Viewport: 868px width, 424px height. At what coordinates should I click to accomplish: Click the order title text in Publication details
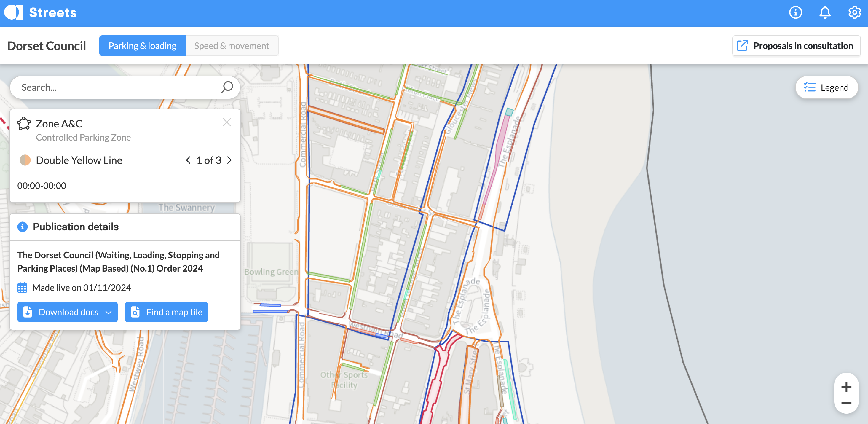click(x=118, y=262)
